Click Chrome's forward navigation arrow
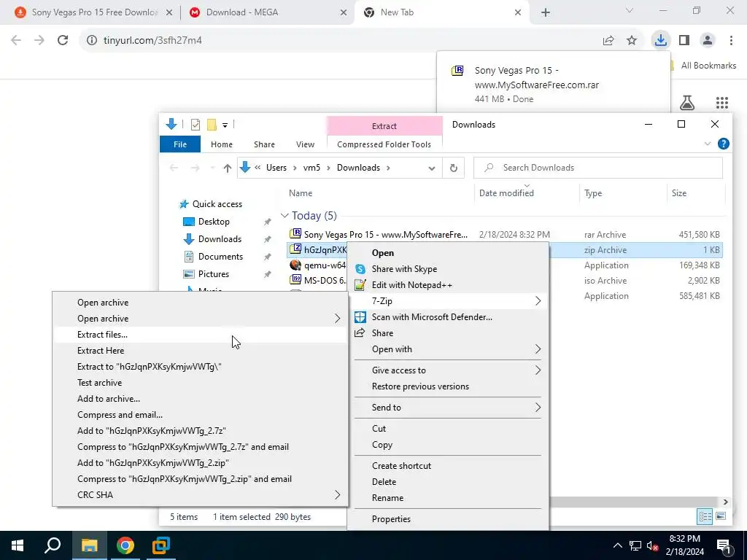This screenshot has height=560, width=747. coord(39,40)
